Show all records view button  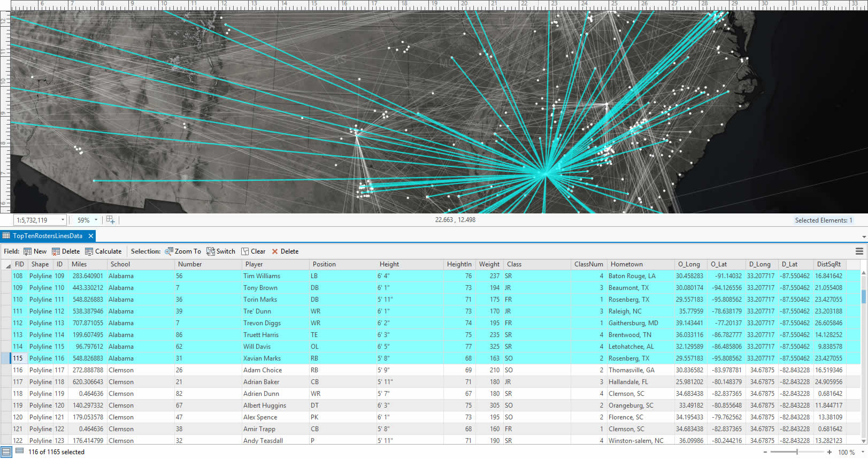click(x=6, y=452)
